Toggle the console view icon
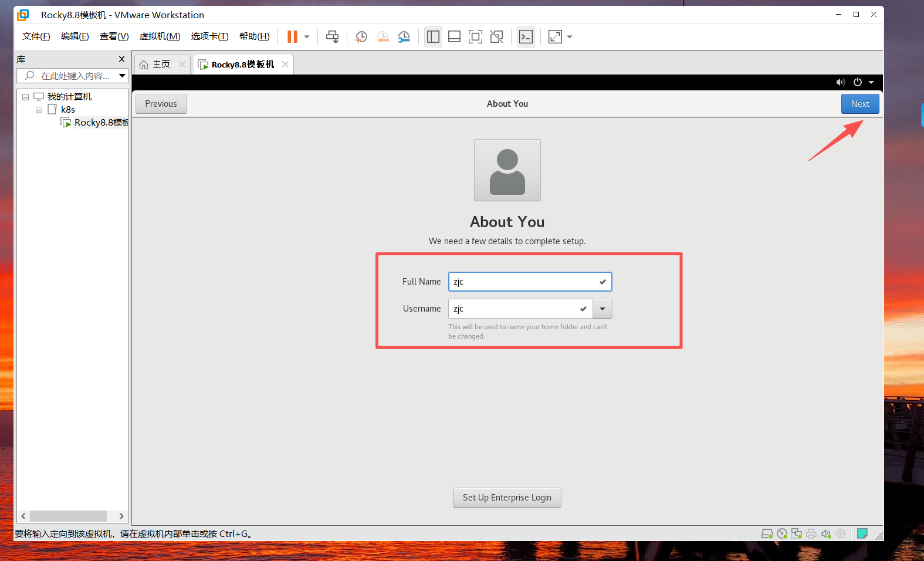The height and width of the screenshot is (561, 924). (526, 37)
